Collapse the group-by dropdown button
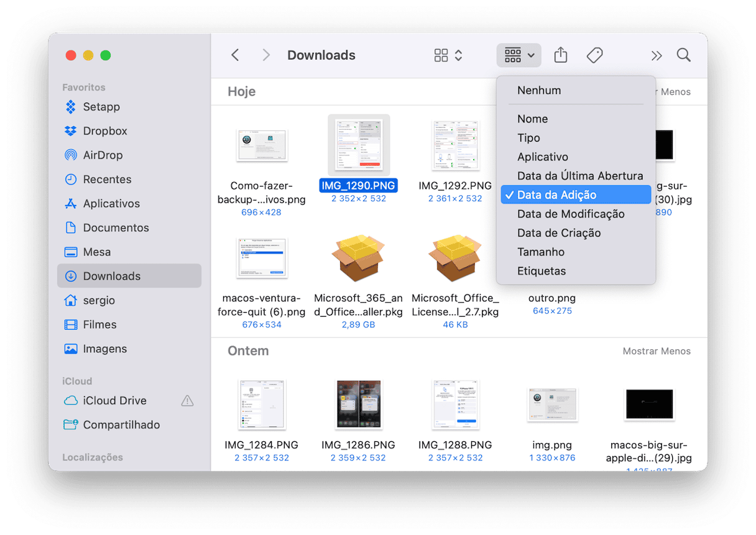 point(519,55)
